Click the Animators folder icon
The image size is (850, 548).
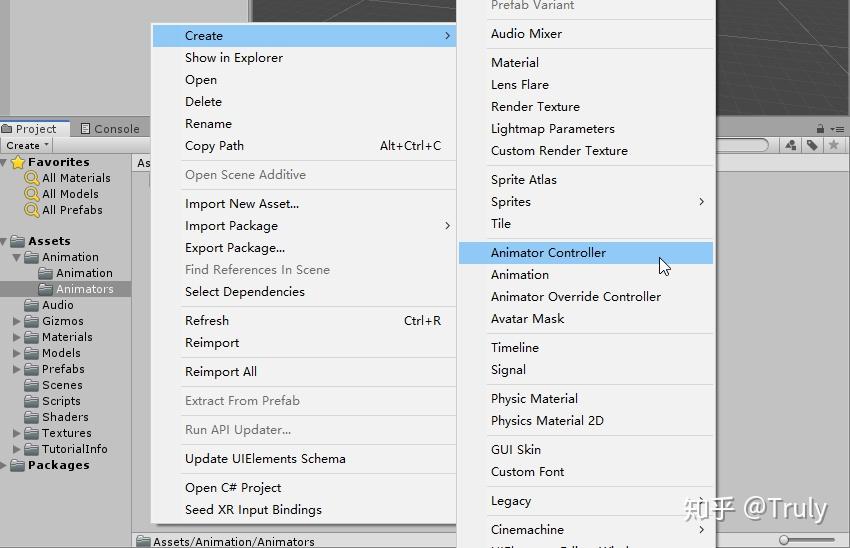pos(46,289)
